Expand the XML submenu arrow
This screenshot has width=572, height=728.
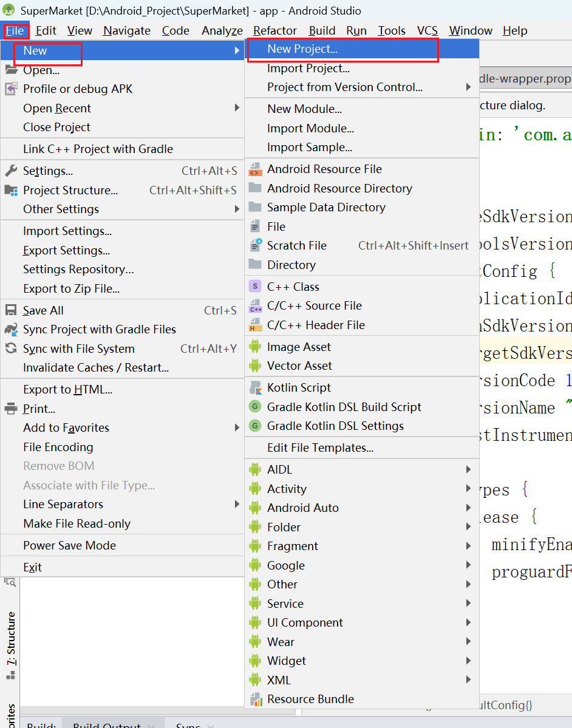point(468,679)
